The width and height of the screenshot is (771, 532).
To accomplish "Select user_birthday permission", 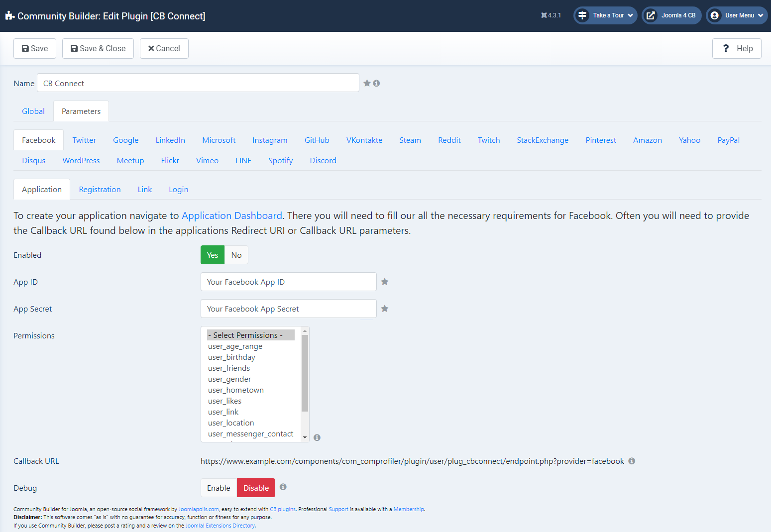I will pos(251,357).
